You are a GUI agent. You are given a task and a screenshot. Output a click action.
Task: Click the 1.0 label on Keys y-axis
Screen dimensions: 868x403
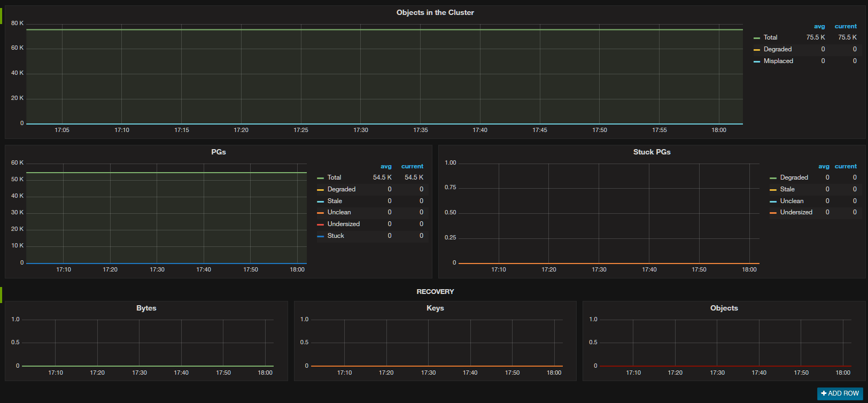[x=304, y=319]
